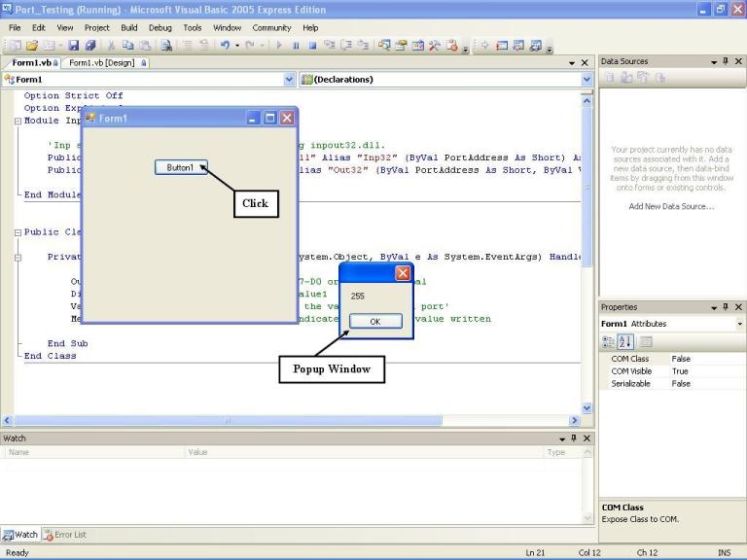The height and width of the screenshot is (560, 747).
Task: Click the Step Out debug icon
Action: click(363, 46)
